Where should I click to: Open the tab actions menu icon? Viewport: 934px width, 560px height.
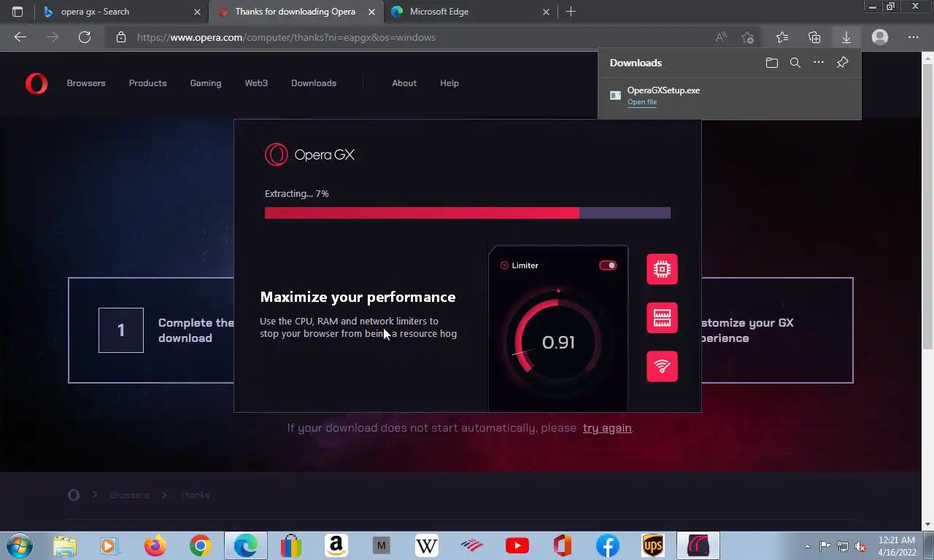(18, 12)
